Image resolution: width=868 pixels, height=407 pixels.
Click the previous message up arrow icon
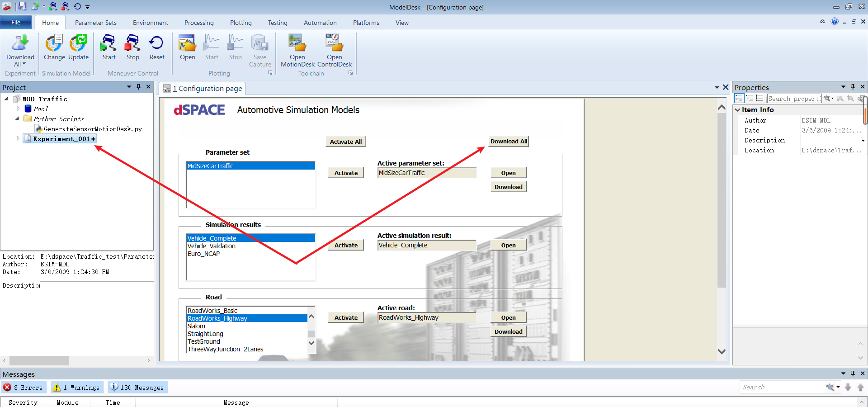pos(860,387)
